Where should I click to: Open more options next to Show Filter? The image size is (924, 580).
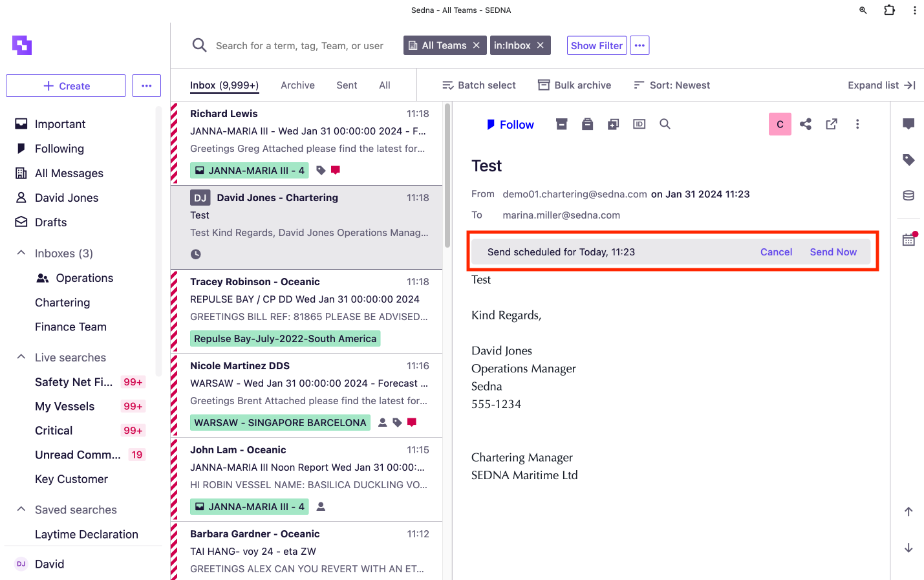click(x=639, y=45)
